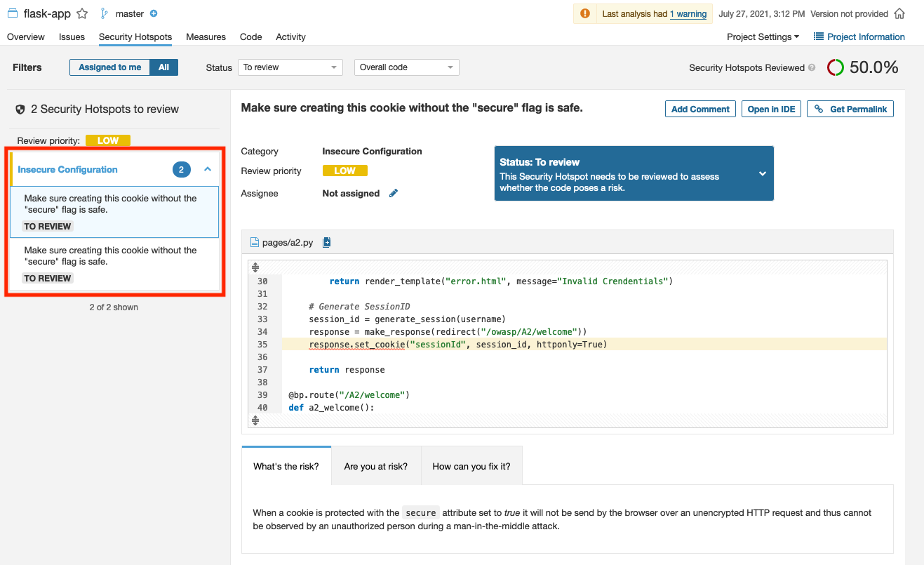Click the 50.0% reviewed donut chart
Image resolution: width=924 pixels, height=565 pixels.
click(x=835, y=67)
